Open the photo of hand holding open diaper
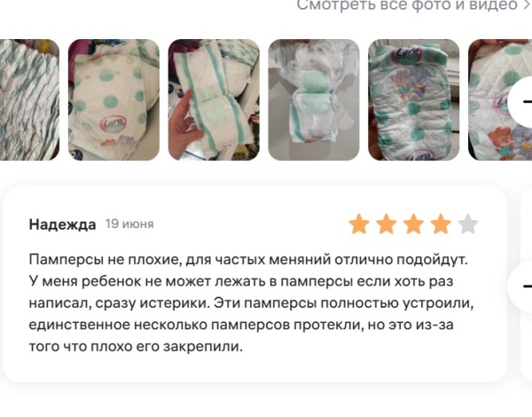532x417 pixels. click(214, 99)
